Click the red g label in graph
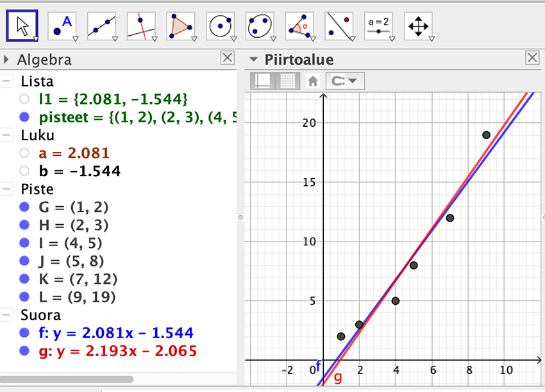This screenshot has width=545, height=392. [x=338, y=377]
